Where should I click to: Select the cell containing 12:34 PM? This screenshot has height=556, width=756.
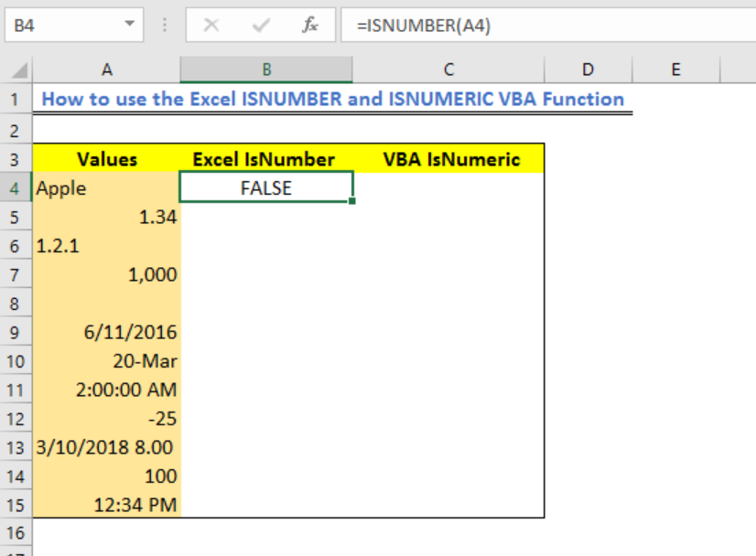[106, 505]
